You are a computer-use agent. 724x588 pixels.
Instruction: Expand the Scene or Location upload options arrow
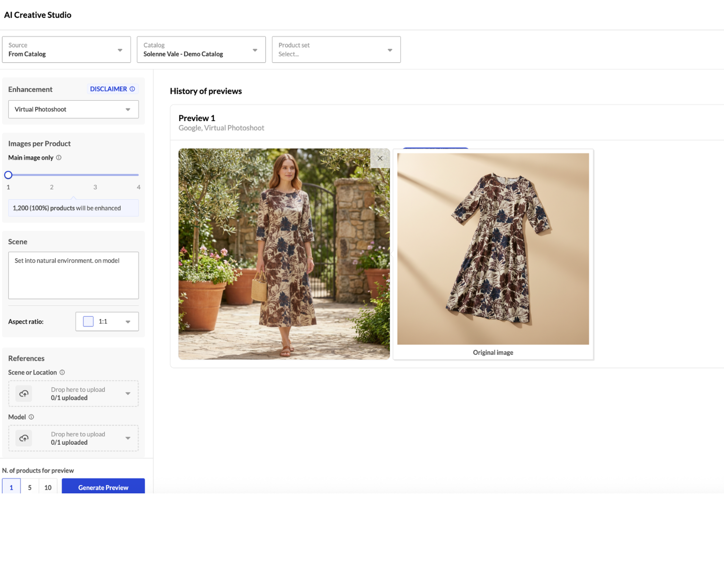128,394
